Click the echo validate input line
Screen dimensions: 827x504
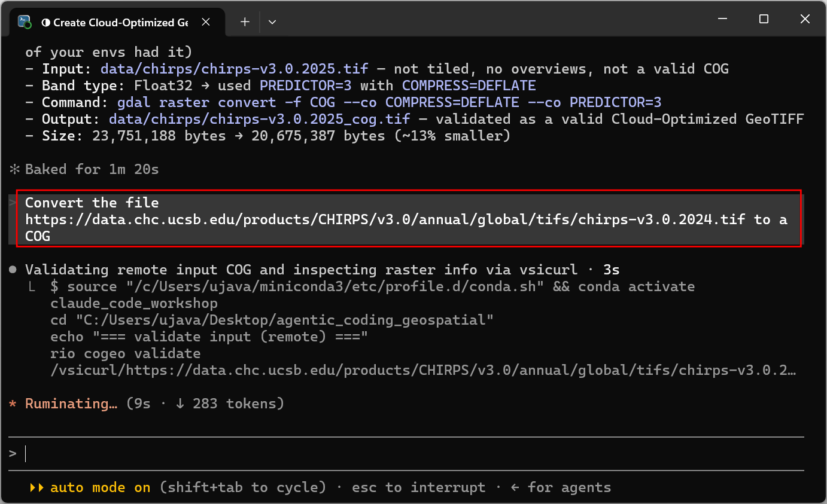209,337
